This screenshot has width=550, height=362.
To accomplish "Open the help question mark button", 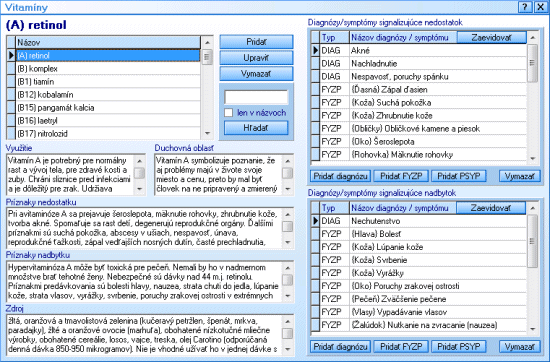I will tap(525, 7).
